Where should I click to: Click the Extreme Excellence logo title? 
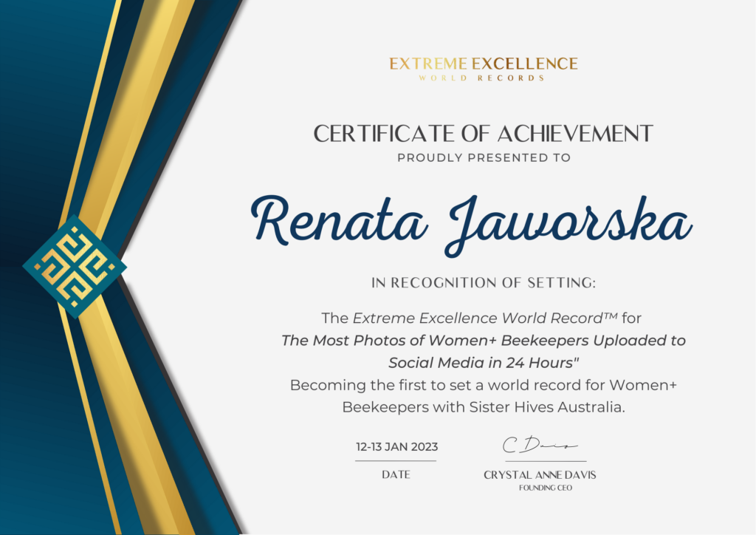point(484,64)
